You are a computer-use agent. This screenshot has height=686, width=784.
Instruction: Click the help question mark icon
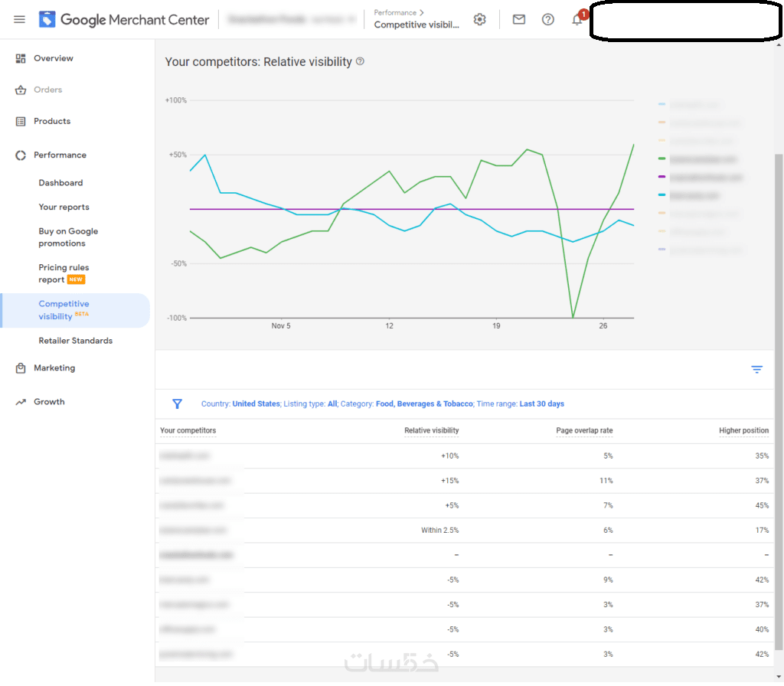(548, 20)
